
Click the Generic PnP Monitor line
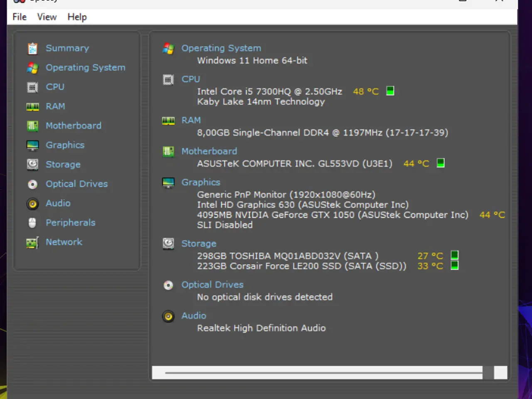tap(286, 195)
